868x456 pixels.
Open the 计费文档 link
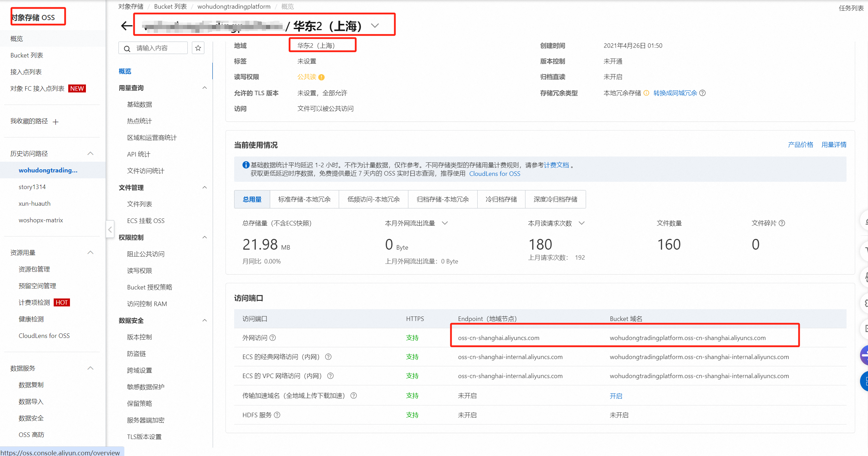click(556, 165)
